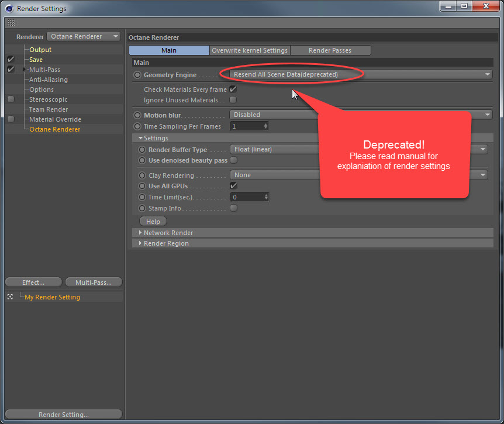Toggle the Save checkbox in the sidebar

11,60
